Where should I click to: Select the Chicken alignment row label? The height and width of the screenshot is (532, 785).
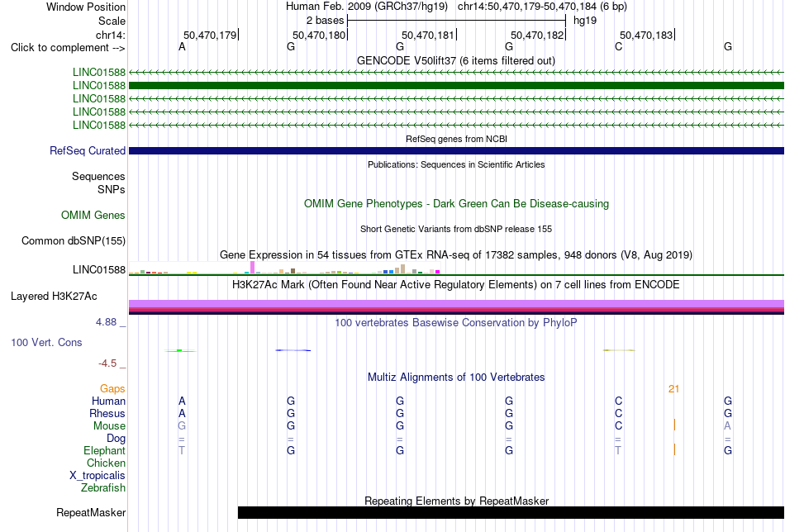[x=106, y=463]
